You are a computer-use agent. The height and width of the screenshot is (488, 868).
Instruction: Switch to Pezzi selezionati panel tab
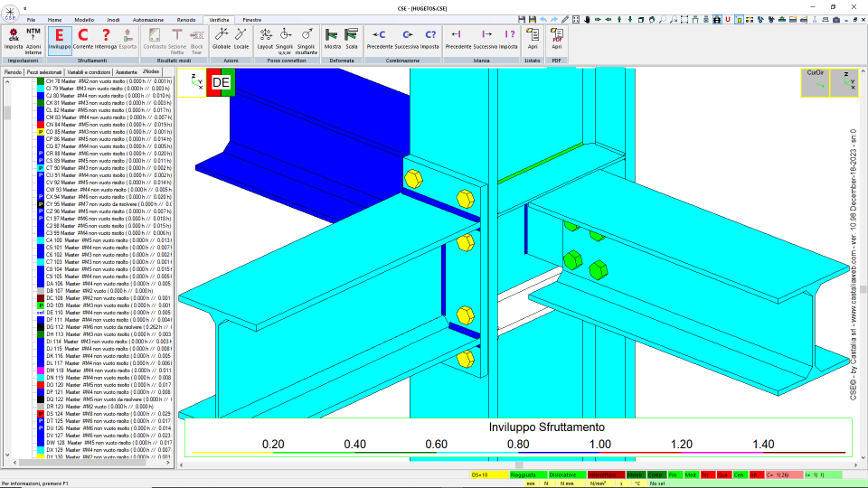coord(44,72)
